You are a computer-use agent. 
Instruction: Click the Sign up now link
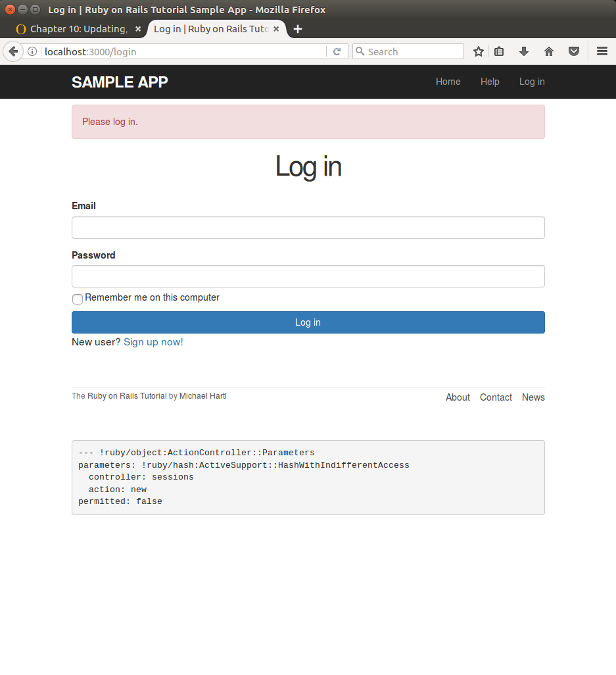pos(153,341)
